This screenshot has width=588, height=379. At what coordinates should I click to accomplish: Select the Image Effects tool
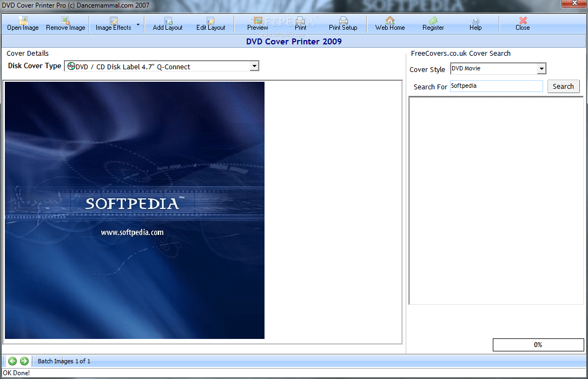[112, 23]
